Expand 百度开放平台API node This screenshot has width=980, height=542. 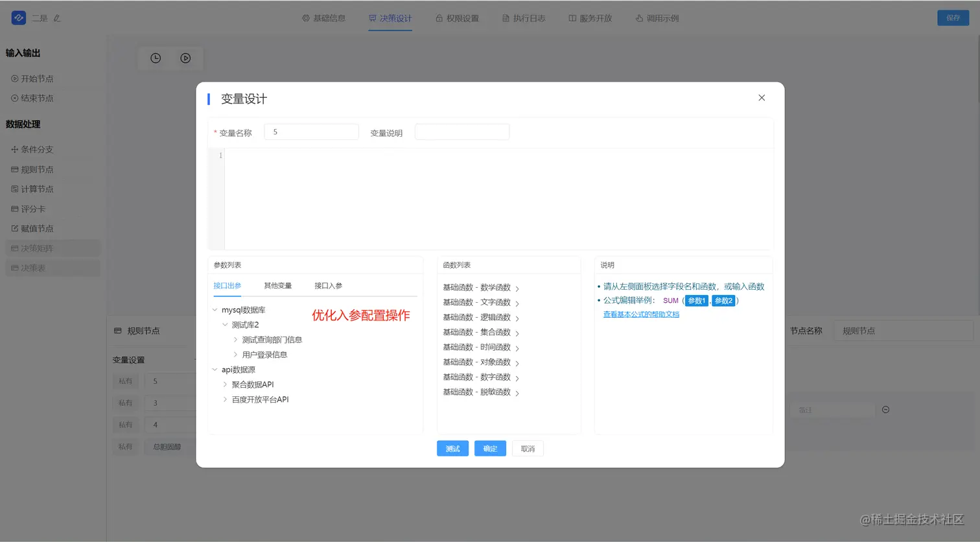pos(225,399)
